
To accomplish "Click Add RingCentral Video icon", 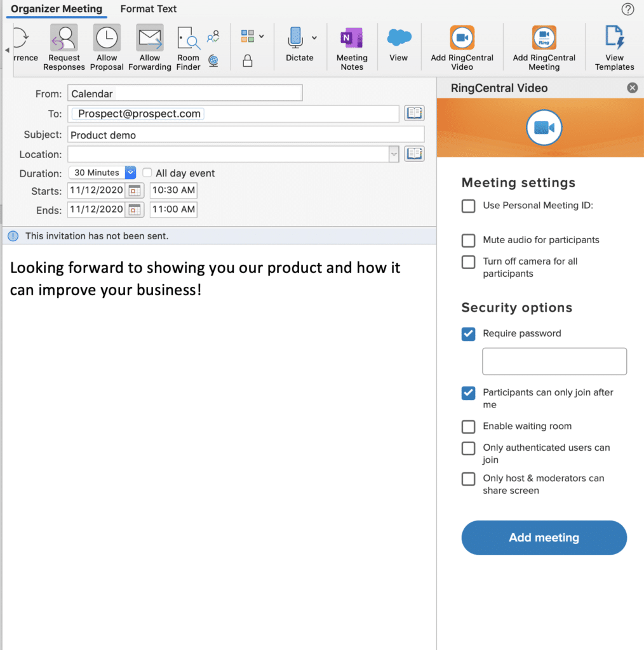I will click(x=462, y=39).
